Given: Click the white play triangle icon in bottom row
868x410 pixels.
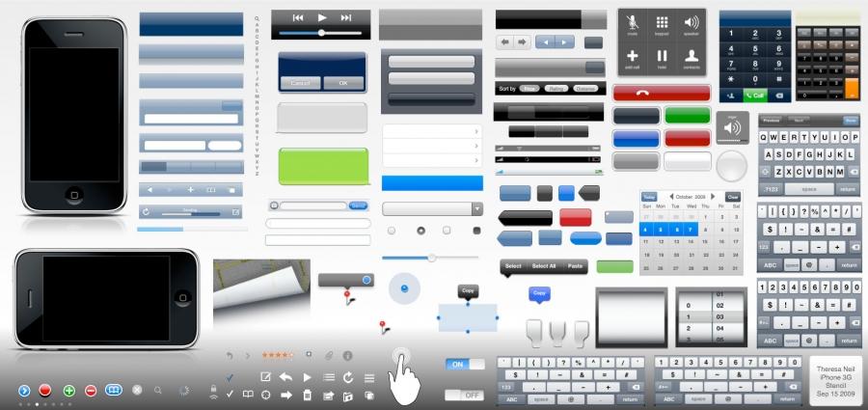Looking at the screenshot, I should point(307,377).
